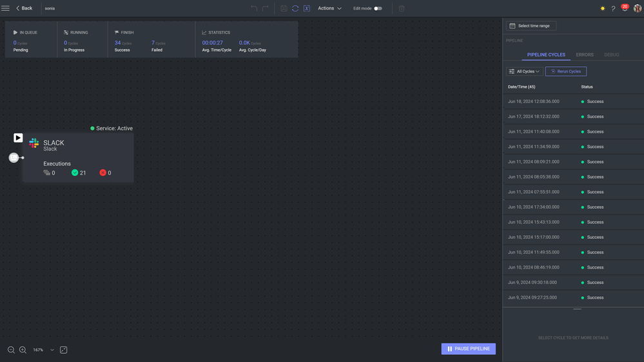Viewport: 644px width, 362px height.
Task: Select cycle Jun 9, 2024 09:30:18
Action: pyautogui.click(x=573, y=282)
